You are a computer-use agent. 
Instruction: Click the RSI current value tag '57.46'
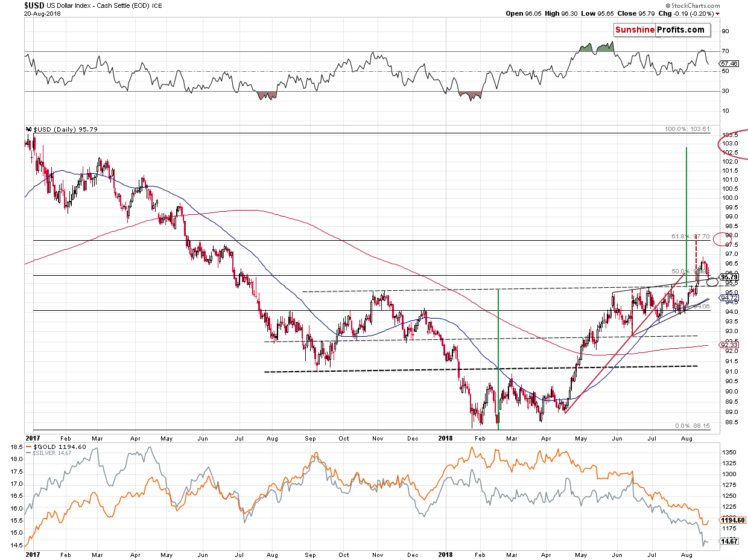coord(729,63)
